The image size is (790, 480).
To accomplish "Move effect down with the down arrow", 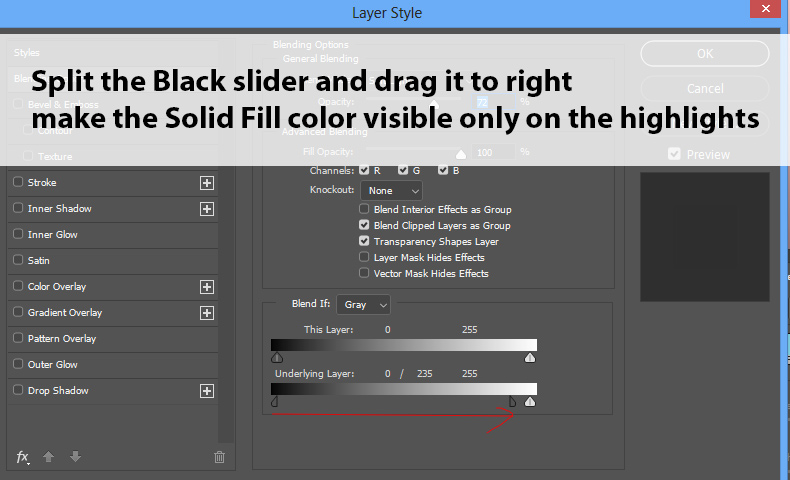I will (x=75, y=457).
